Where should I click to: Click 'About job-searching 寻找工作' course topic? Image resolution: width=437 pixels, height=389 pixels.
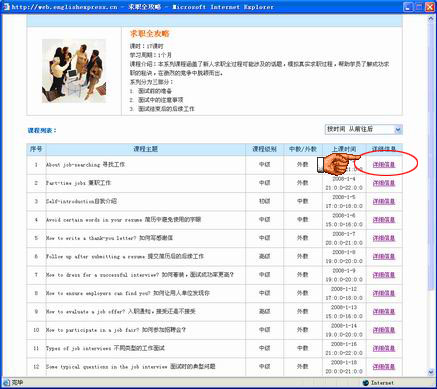85,165
